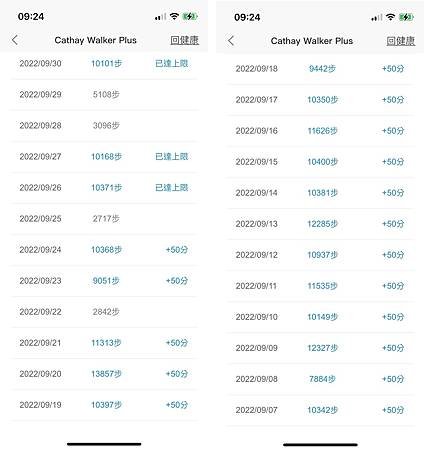Image resolution: width=424 pixels, height=450 pixels.
Task: Tap 已達上限 link for 2022/09/26
Action: (172, 187)
